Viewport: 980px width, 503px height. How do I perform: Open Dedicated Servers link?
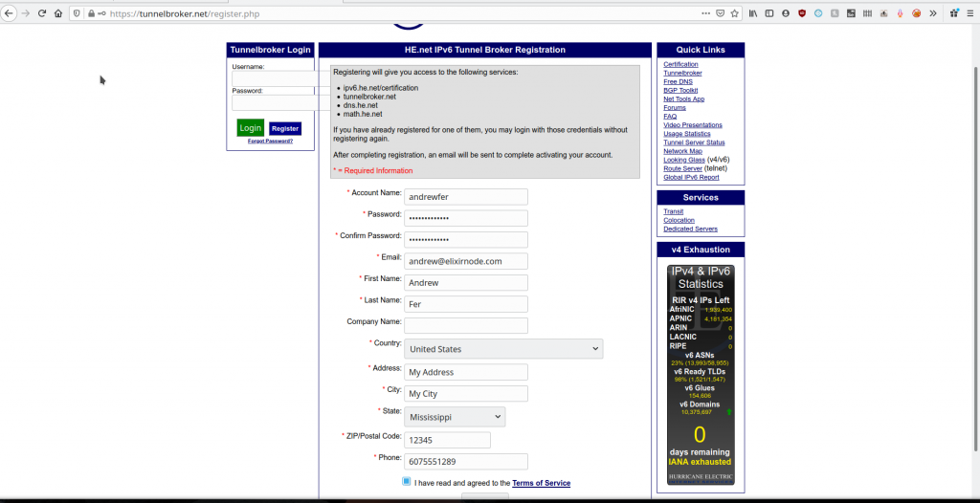pos(691,230)
